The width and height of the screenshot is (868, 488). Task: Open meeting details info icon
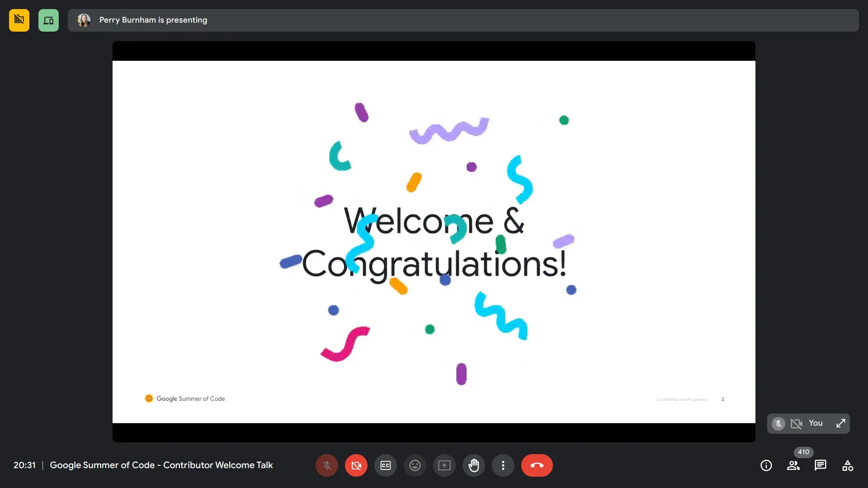(x=766, y=465)
